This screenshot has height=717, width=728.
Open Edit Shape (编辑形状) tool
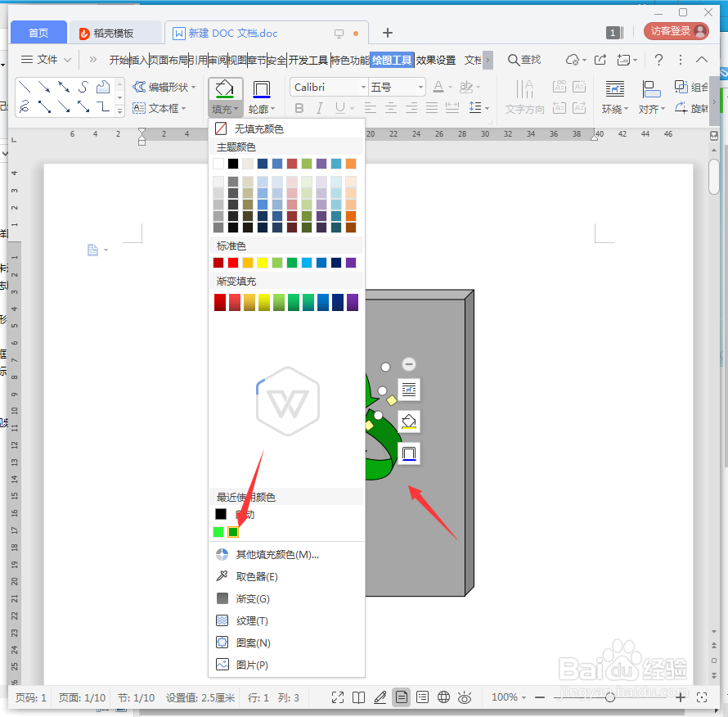(164, 87)
